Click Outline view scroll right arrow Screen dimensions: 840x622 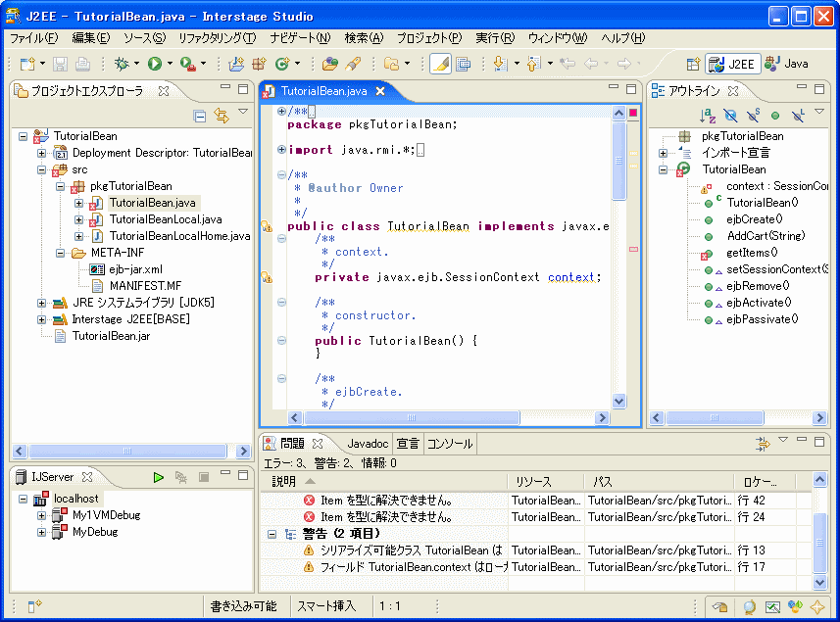click(819, 417)
